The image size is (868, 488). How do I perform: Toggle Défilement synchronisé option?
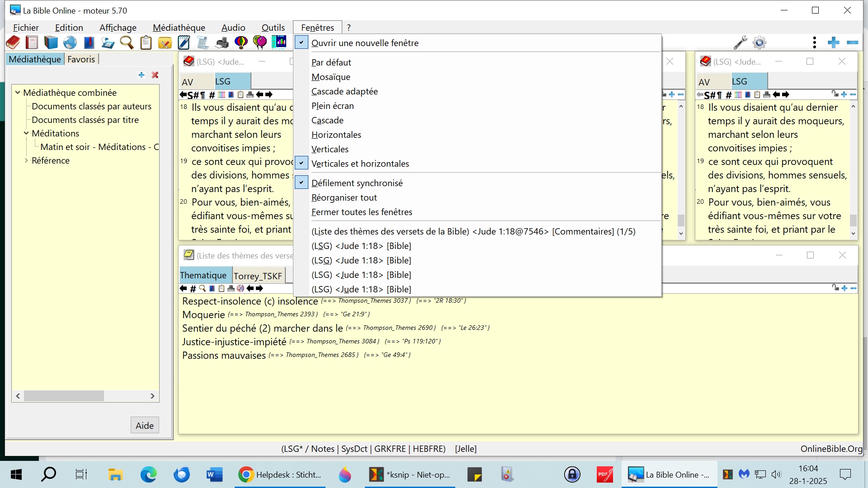tap(357, 183)
